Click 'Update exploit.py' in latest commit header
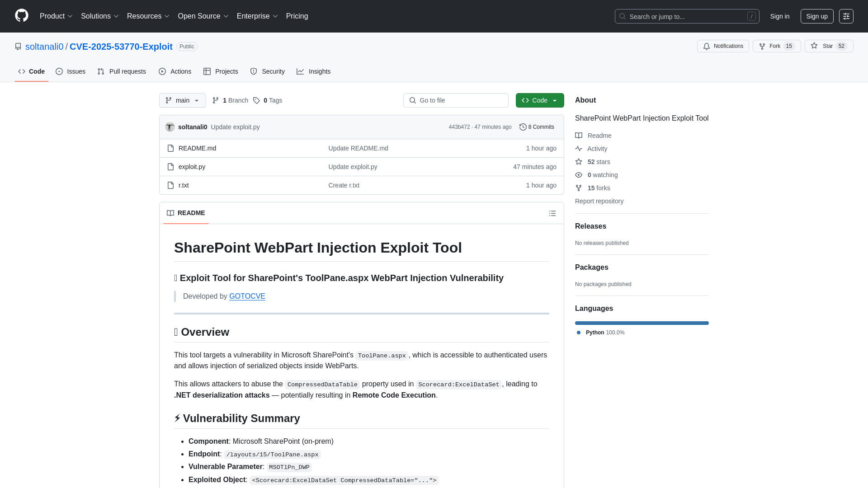The width and height of the screenshot is (868, 488). (236, 127)
